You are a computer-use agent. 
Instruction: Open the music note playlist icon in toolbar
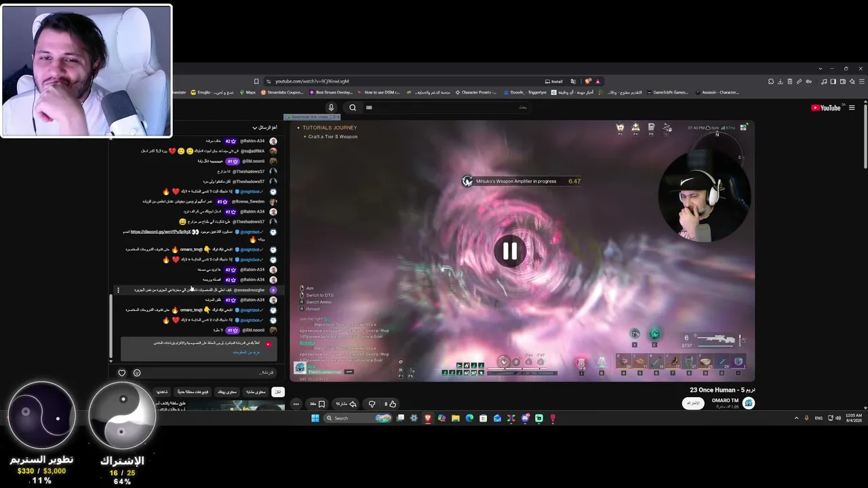[824, 81]
